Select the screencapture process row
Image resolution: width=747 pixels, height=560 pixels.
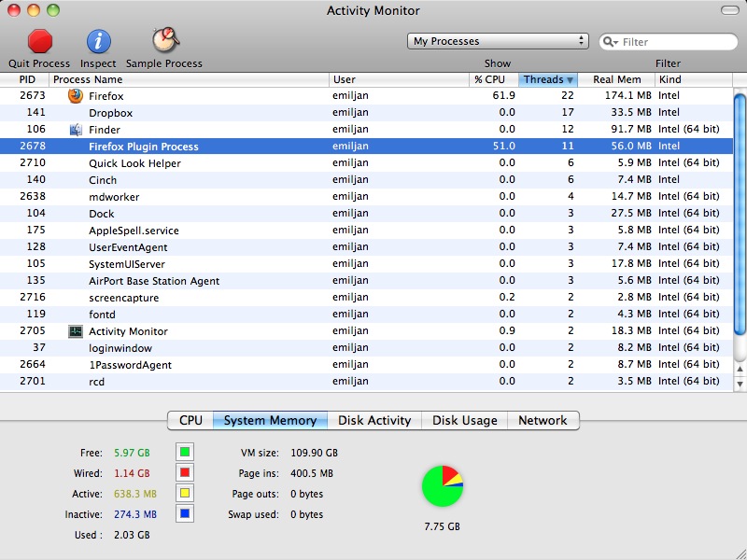[x=366, y=297]
